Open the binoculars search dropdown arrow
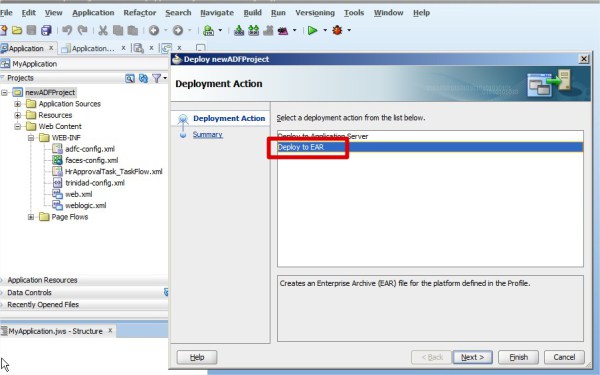Image resolution: width=600 pixels, height=375 pixels. (x=220, y=30)
